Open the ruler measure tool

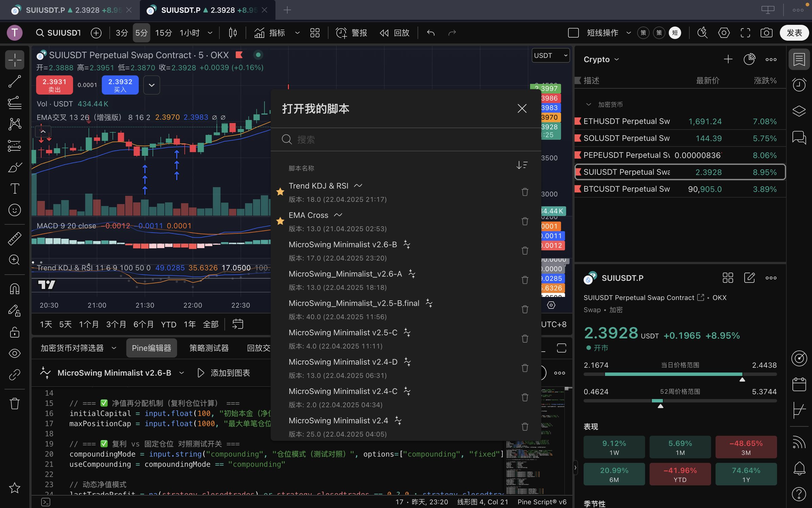click(15, 238)
